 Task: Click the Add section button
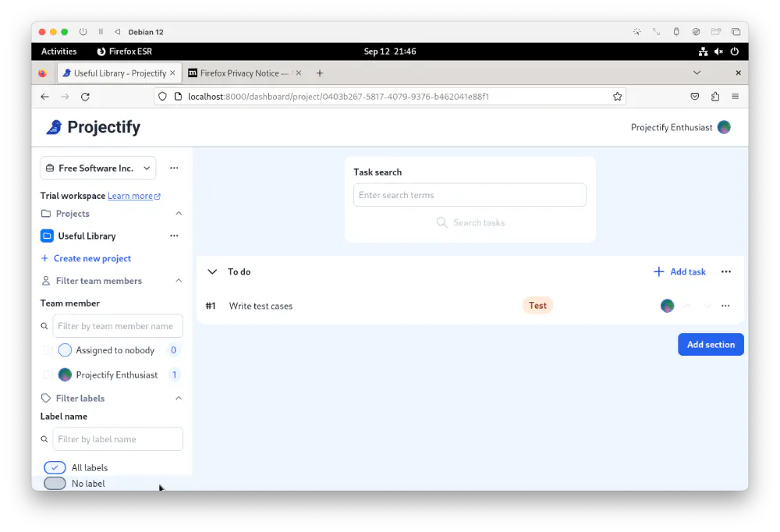coord(711,344)
